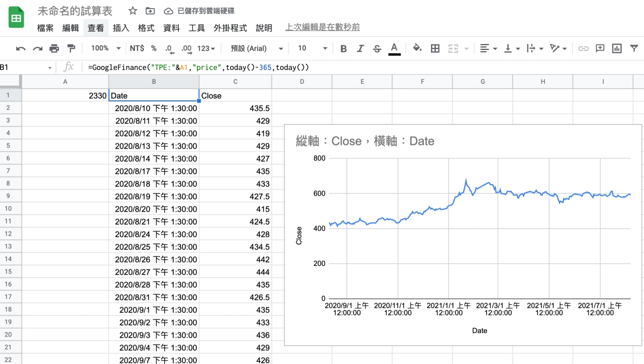Viewport: 644px width, 364px height.
Task: Open the 插入 menu
Action: point(121,28)
